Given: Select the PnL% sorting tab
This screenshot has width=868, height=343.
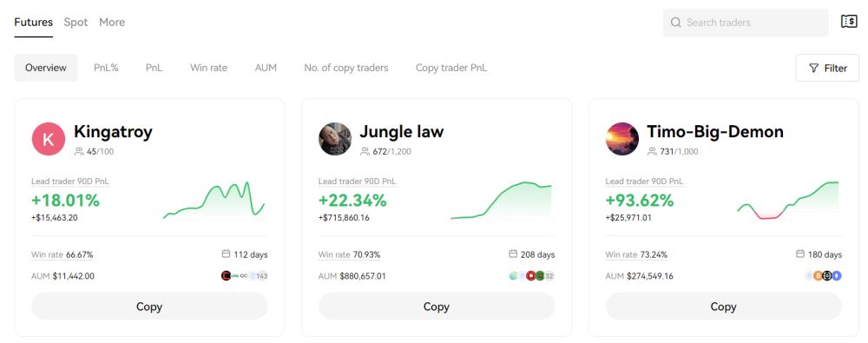Looking at the screenshot, I should point(106,68).
